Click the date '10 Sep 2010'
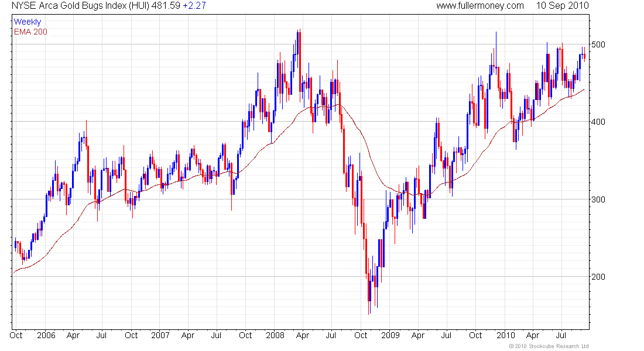Image resolution: width=644 pixels, height=351 pixels. point(562,6)
